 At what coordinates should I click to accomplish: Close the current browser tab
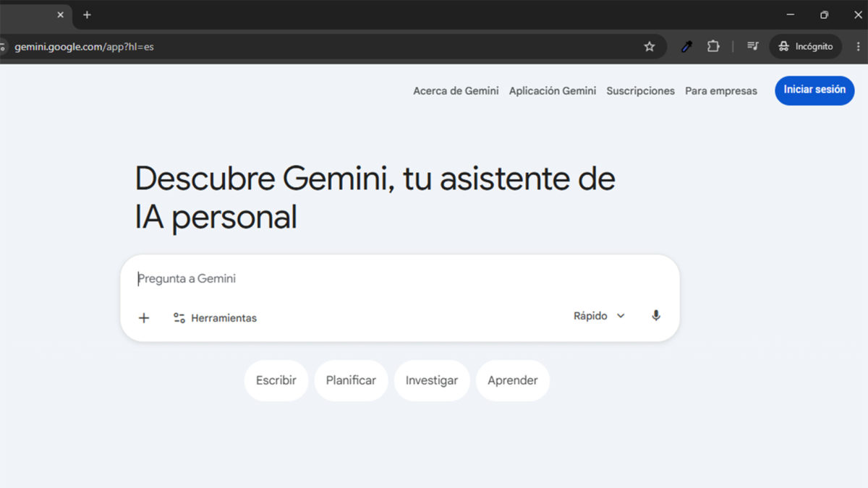click(60, 14)
